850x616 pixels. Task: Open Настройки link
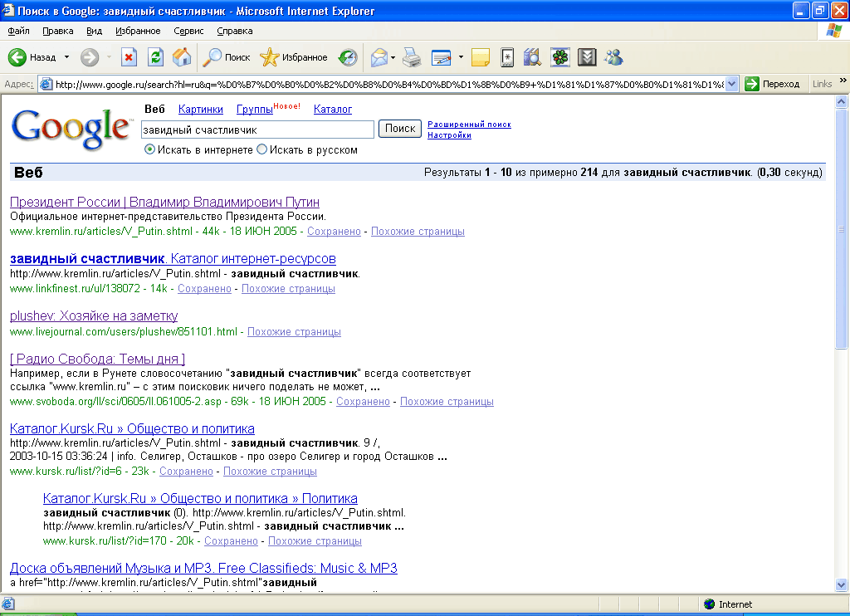(449, 135)
